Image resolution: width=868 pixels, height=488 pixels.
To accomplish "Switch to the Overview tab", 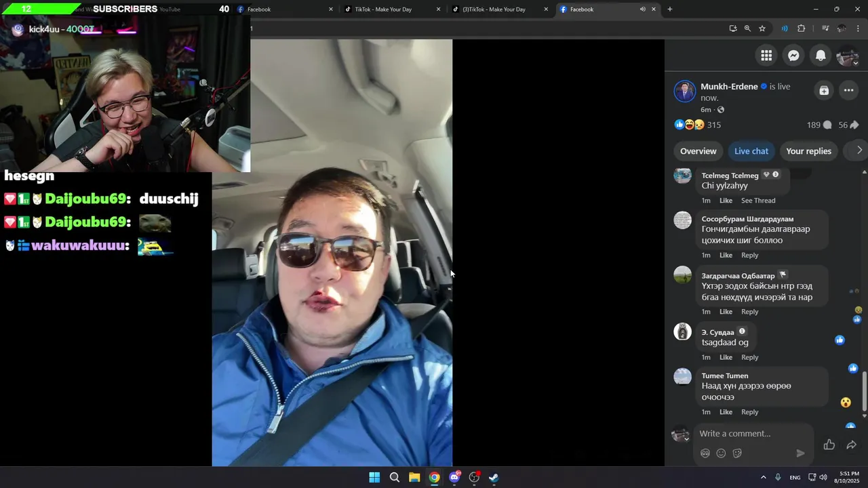I will (x=698, y=151).
